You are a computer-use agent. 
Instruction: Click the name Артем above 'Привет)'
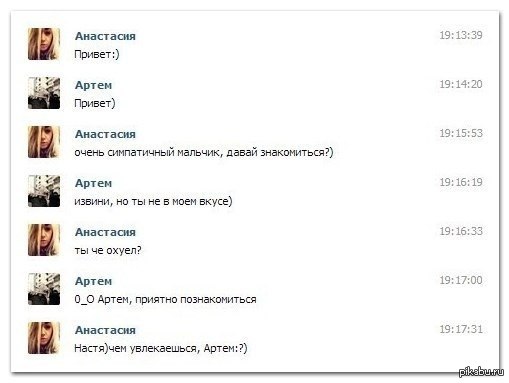[93, 85]
